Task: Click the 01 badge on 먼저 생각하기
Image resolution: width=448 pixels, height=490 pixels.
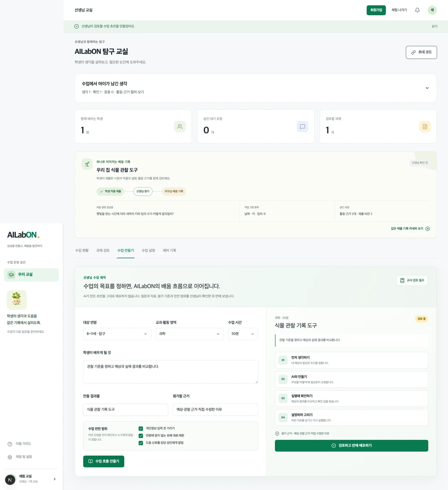Action: (x=283, y=360)
